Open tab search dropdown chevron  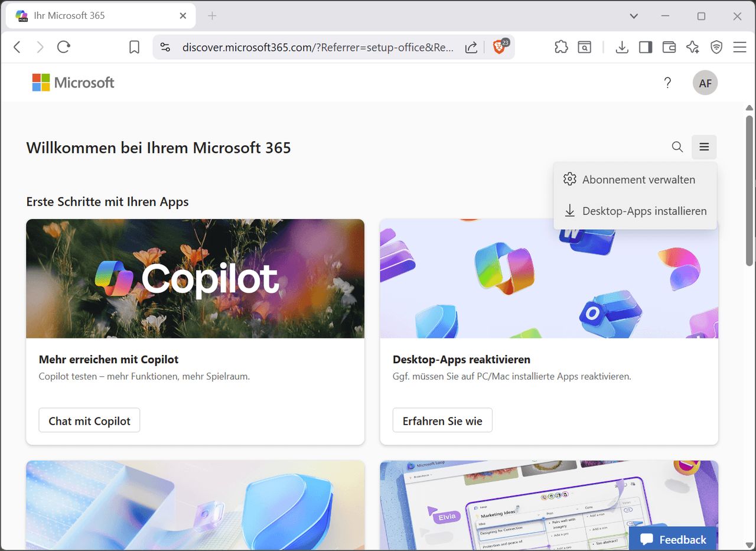tap(634, 16)
